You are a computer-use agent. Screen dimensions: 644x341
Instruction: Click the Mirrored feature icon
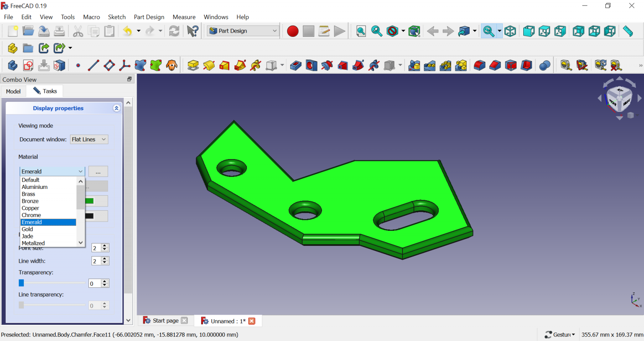414,66
